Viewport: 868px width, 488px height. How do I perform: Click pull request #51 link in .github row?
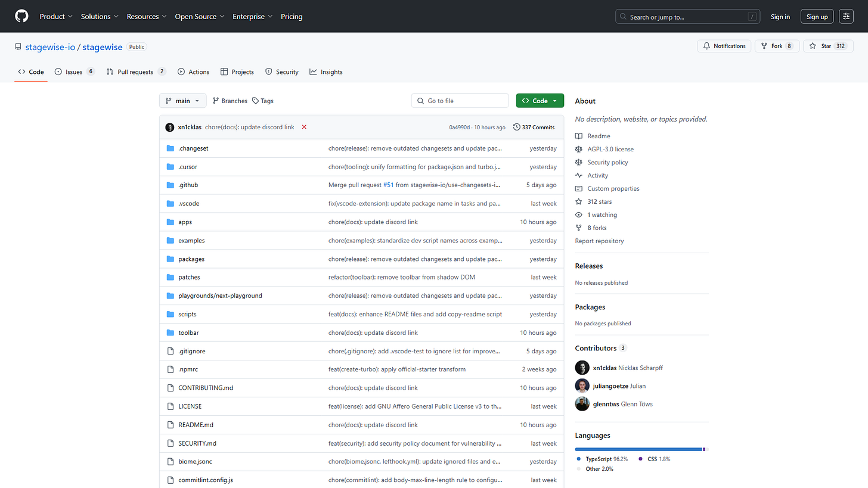click(388, 185)
